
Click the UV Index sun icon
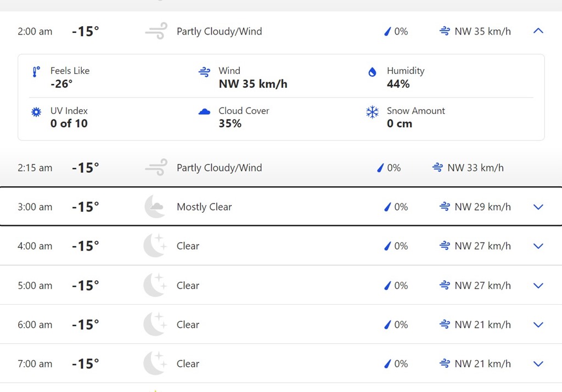tap(36, 112)
